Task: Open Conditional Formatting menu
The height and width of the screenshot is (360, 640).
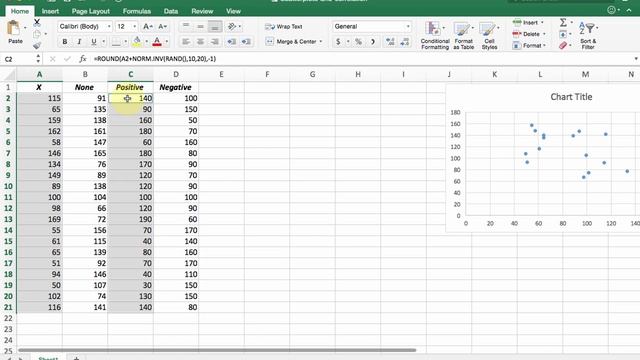Action: click(x=435, y=35)
